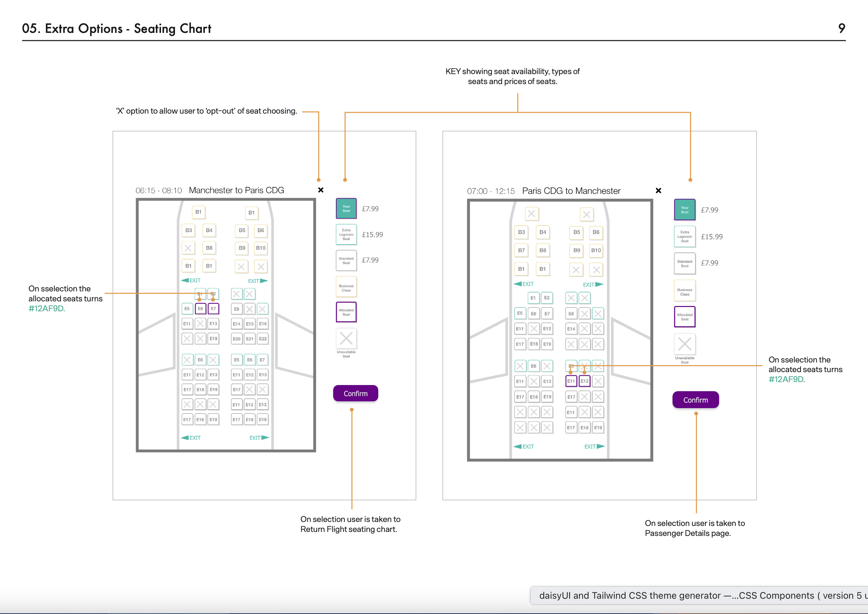The height and width of the screenshot is (614, 868).
Task: Select seat B9 on Paris to Manchester chart
Action: [576, 251]
